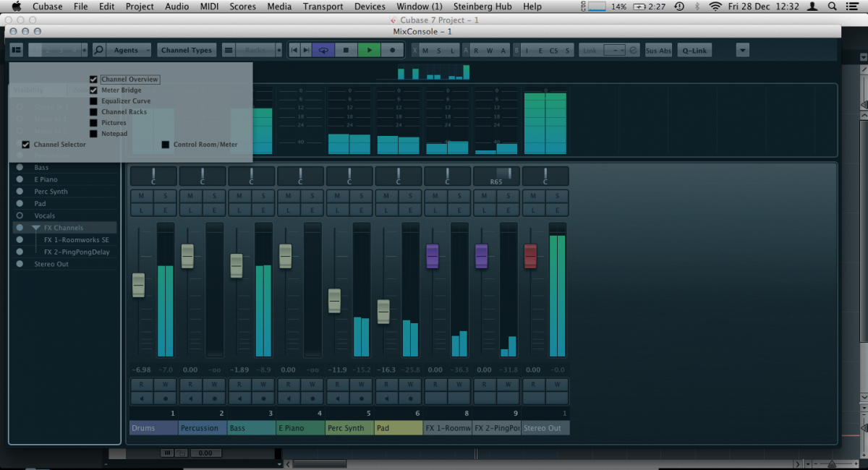Image resolution: width=868 pixels, height=470 pixels.
Task: Open the Transport menu
Action: pos(323,7)
